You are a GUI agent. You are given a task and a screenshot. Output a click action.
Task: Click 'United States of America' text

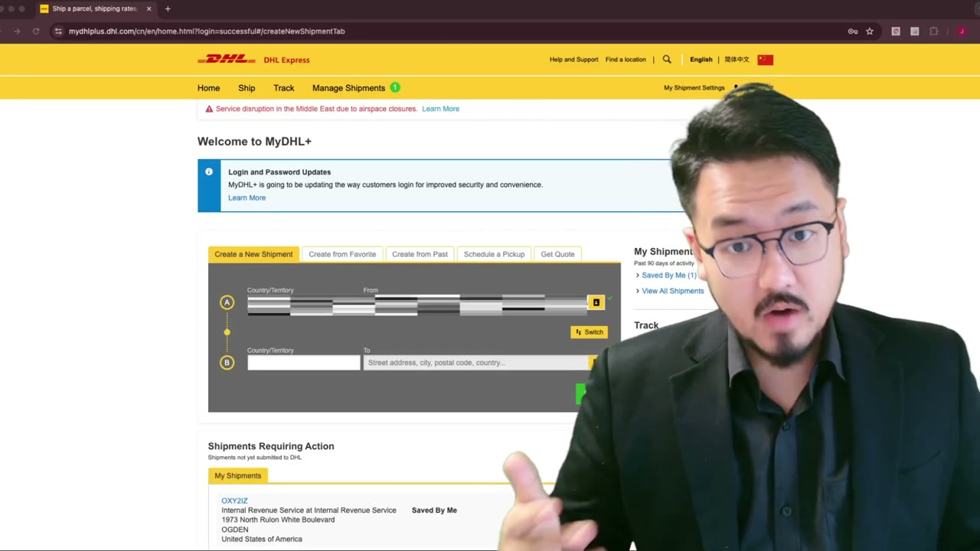pos(262,539)
